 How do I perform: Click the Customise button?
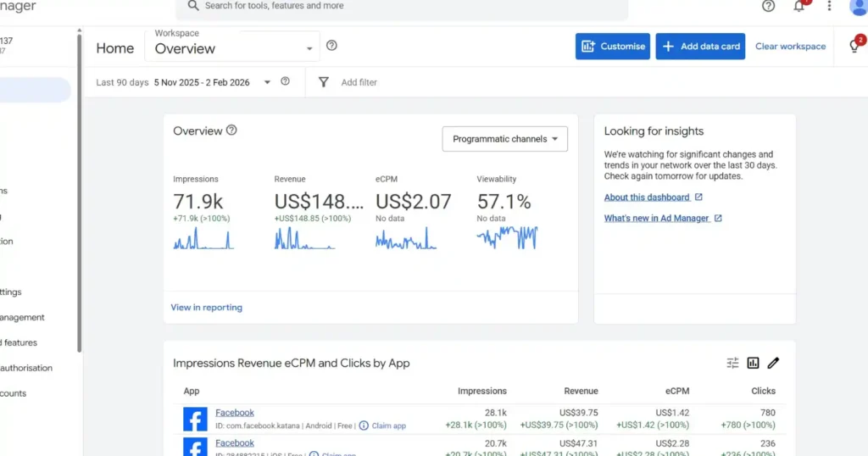click(x=613, y=47)
